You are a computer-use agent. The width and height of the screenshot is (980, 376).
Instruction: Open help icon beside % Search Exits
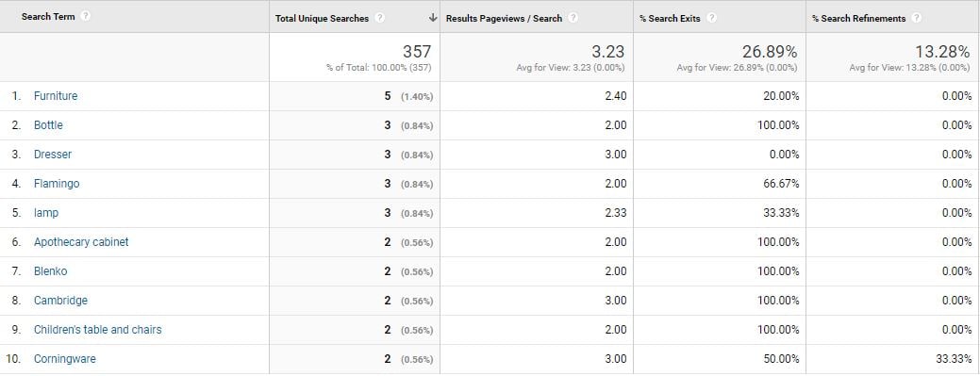[711, 18]
